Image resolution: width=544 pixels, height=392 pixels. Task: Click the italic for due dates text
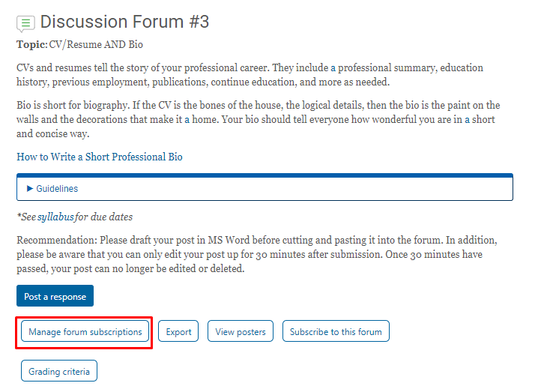(103, 217)
